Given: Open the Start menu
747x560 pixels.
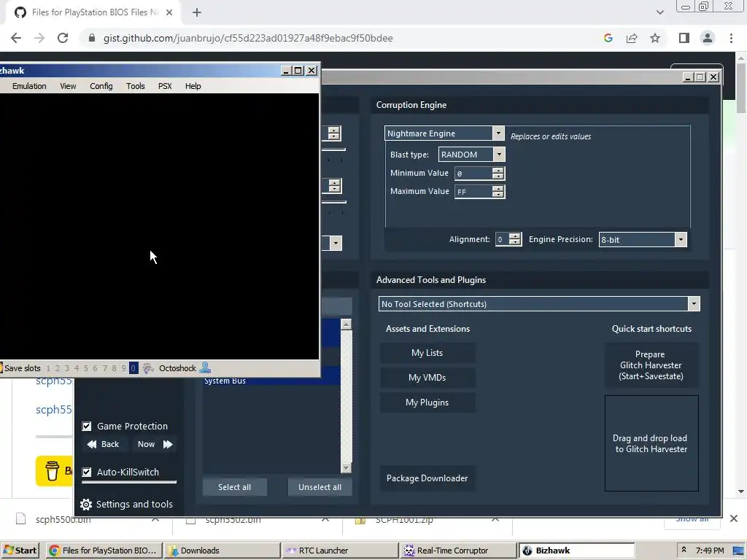Looking at the screenshot, I should [21, 551].
